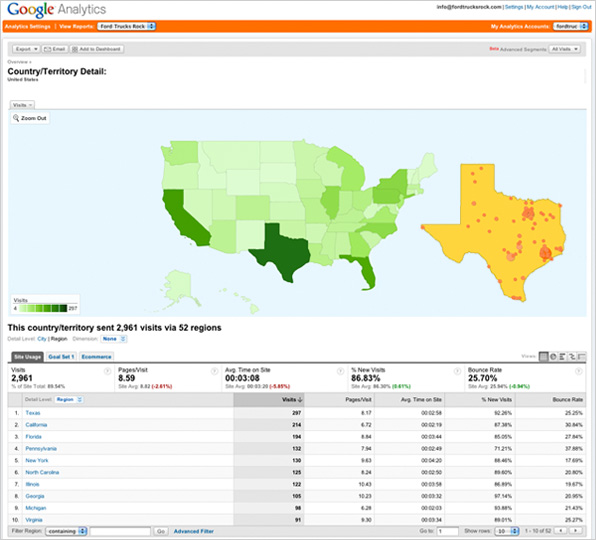Viewport: 596px width, 540px height.
Task: Open the Dimension None dropdown
Action: pyautogui.click(x=113, y=339)
